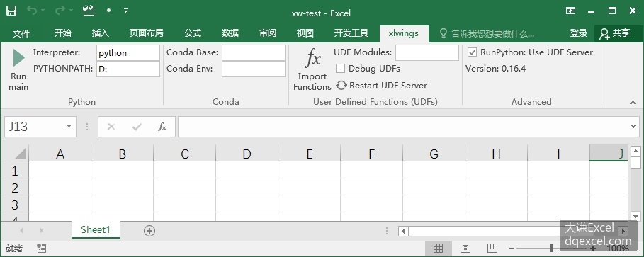
Task: Click the PYTHONPATH input field
Action: (128, 69)
